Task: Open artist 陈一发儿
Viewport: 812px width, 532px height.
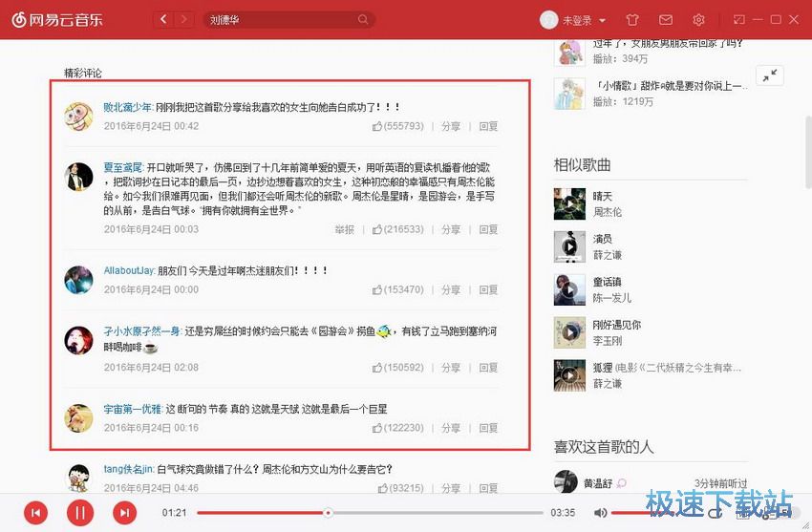Action: pyautogui.click(x=611, y=298)
